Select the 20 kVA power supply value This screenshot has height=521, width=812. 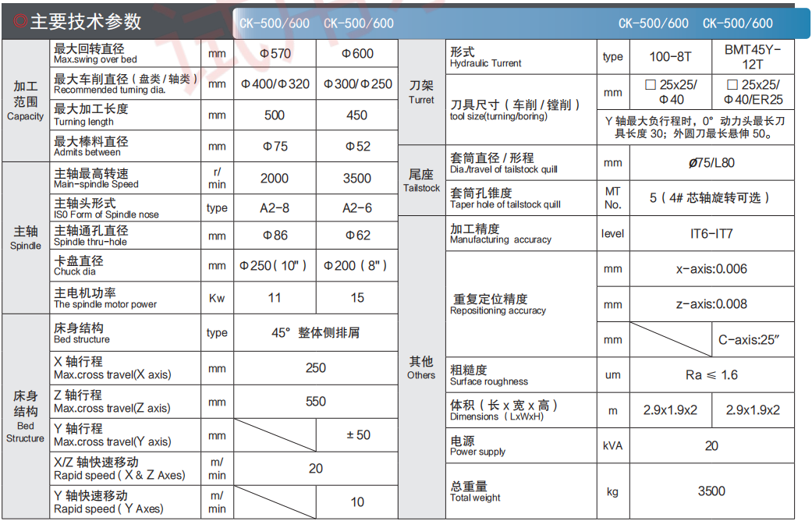click(711, 445)
